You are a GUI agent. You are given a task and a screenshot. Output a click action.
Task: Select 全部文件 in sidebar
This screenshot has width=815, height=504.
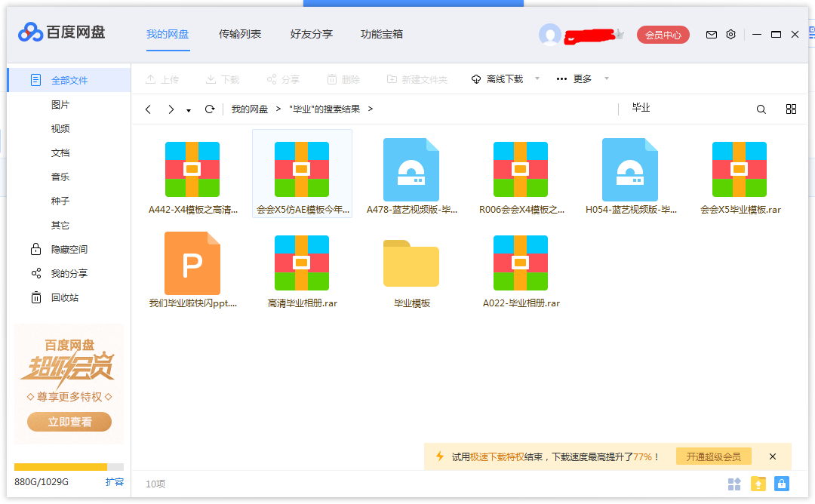click(x=69, y=80)
